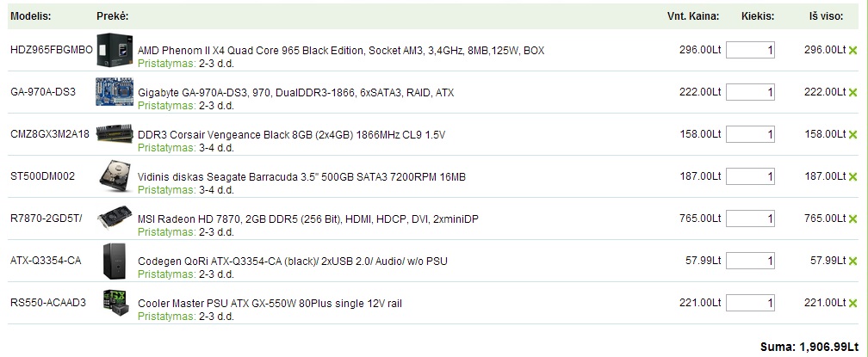Remove the Seagate Barracuda disk from cart

852,177
